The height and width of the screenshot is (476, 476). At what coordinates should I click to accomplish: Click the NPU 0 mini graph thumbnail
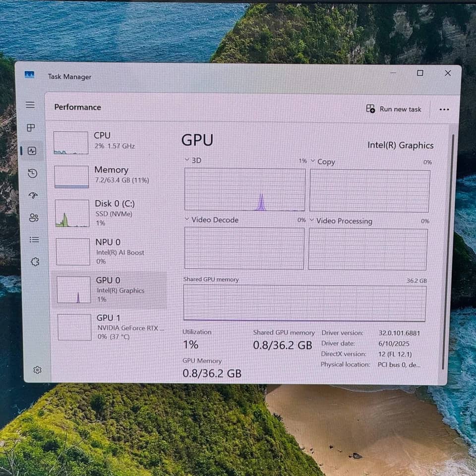[x=73, y=251]
